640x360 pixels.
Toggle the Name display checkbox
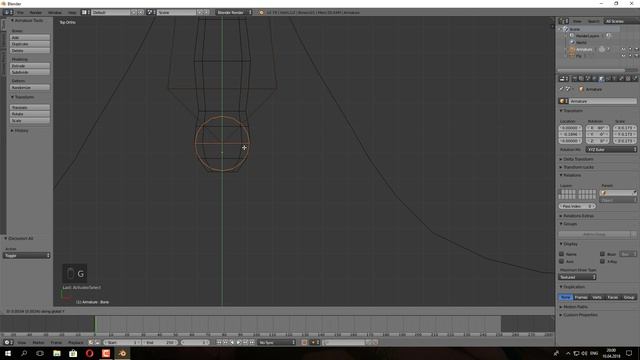[x=562, y=254]
